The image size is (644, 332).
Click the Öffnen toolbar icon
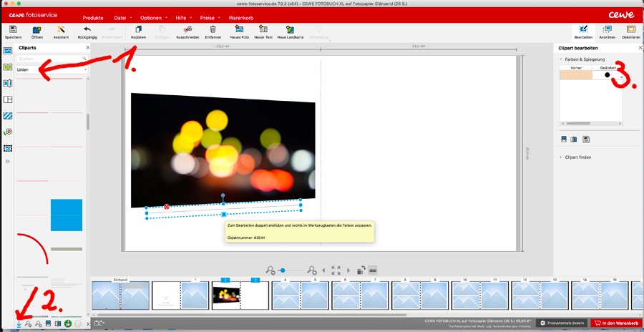tap(36, 30)
